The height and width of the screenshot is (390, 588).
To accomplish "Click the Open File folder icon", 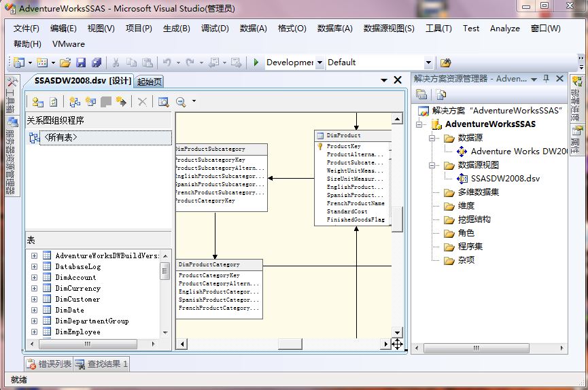I will point(65,63).
